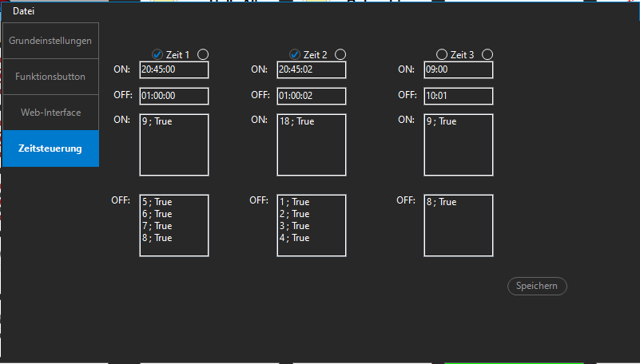Go to the Web-Interface tab

click(x=50, y=113)
